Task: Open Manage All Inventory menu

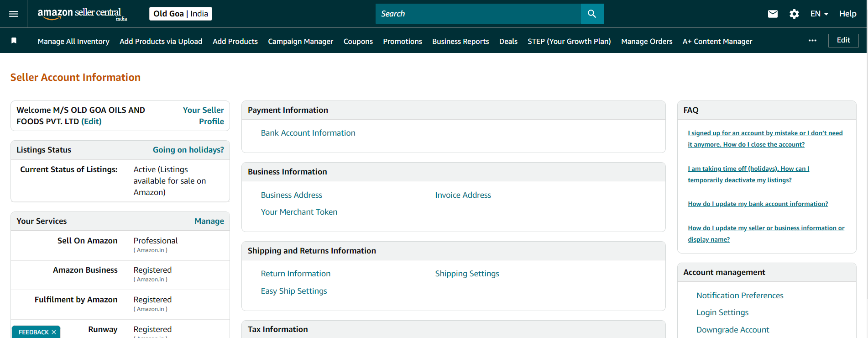Action: (x=73, y=41)
